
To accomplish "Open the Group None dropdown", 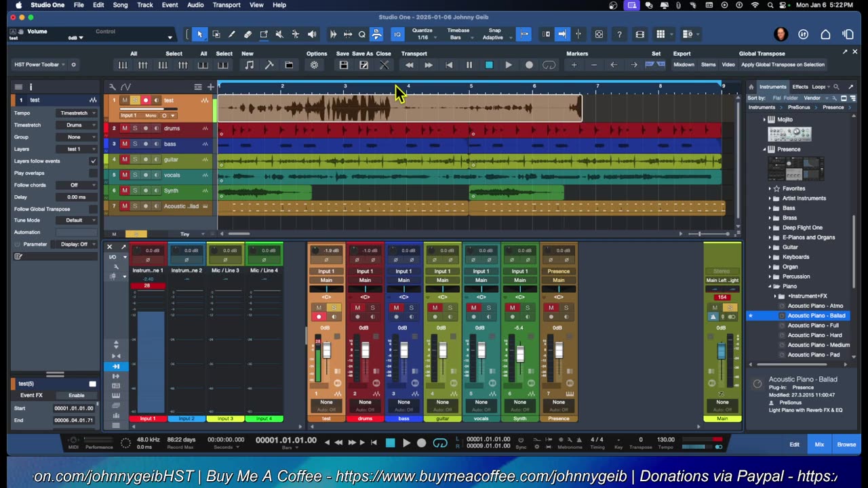I will [76, 137].
